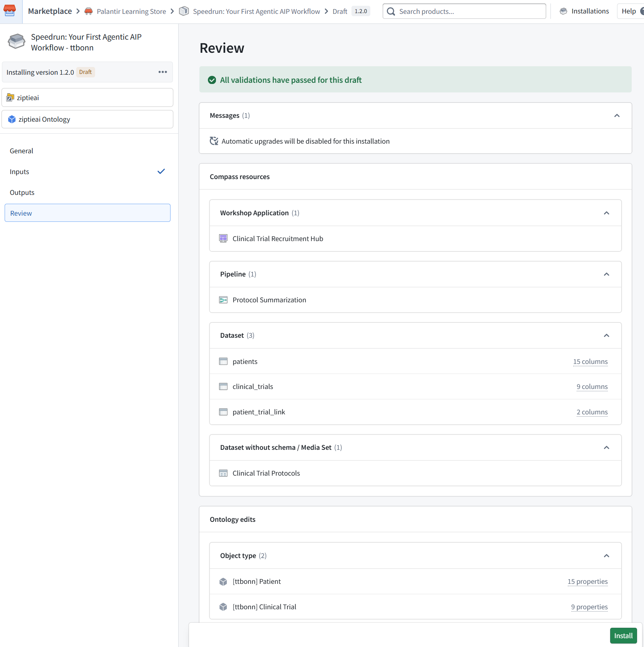Viewport: 644px width, 647px height.
Task: Collapse the Pipeline section
Action: tap(606, 274)
